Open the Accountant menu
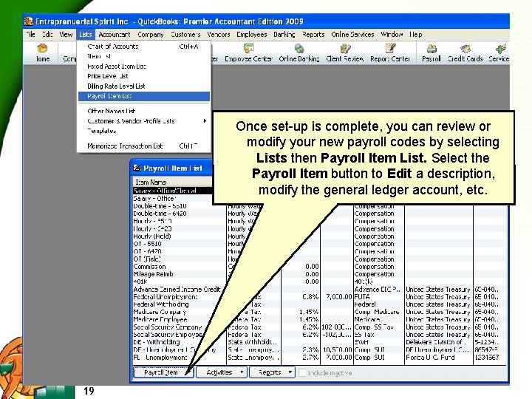Viewport: 532px width, 399px height. click(115, 34)
